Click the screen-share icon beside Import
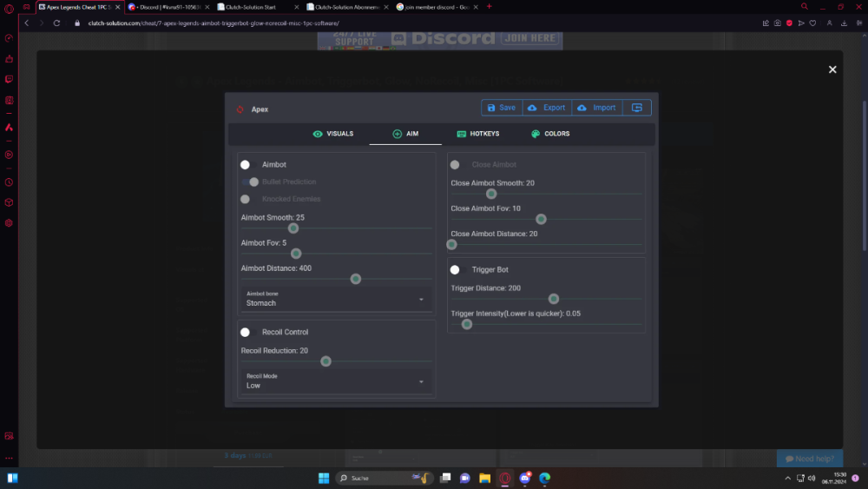Image resolution: width=868 pixels, height=489 pixels. [637, 108]
